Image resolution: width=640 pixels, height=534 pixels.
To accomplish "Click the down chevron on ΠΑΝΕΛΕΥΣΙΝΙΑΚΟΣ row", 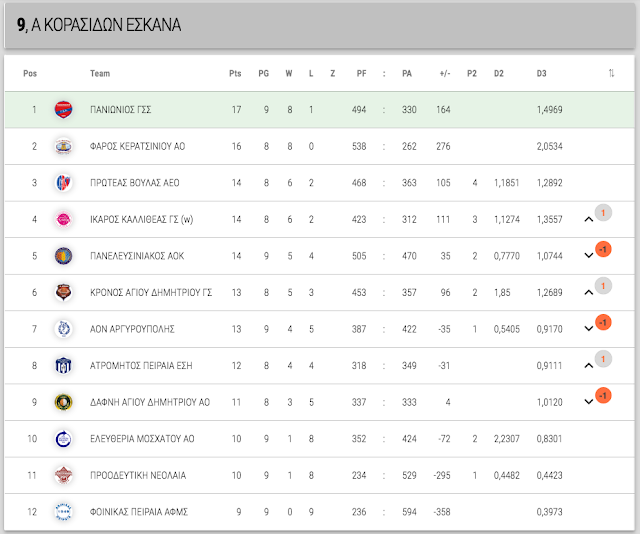I will [588, 256].
